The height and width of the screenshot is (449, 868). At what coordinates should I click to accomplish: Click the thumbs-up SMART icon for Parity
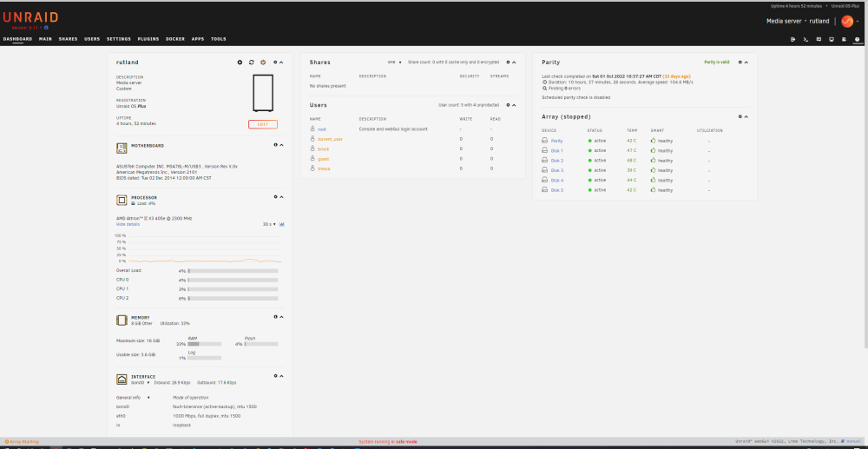[x=654, y=141]
